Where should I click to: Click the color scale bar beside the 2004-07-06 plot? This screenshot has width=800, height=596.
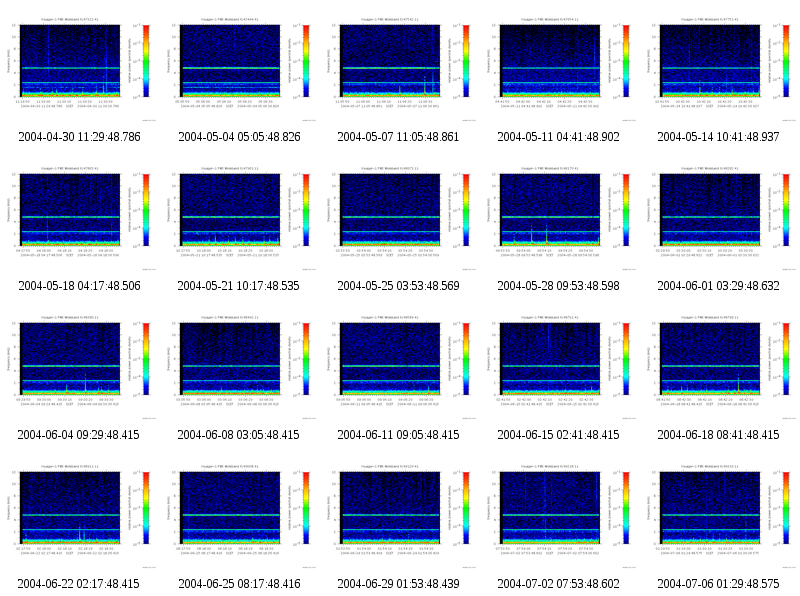point(786,508)
